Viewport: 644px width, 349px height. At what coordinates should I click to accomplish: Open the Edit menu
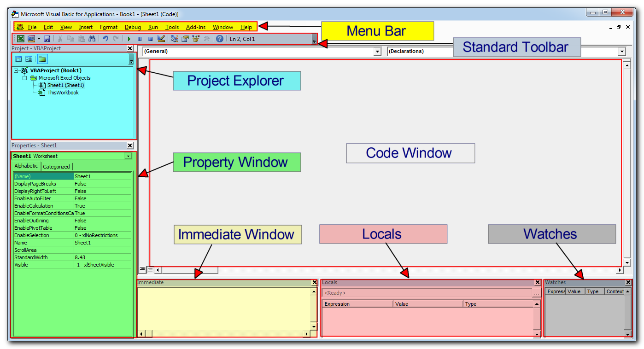tap(48, 27)
